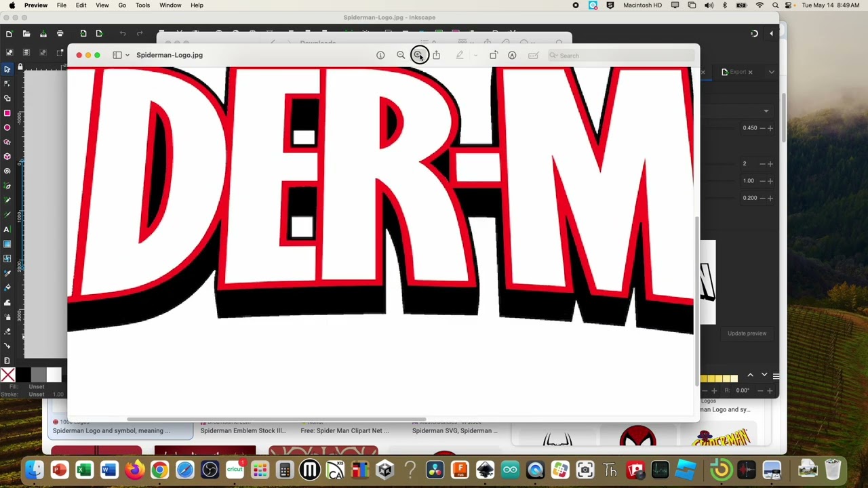Select Inkscape Ellipse tool
The image size is (868, 488).
tap(7, 127)
